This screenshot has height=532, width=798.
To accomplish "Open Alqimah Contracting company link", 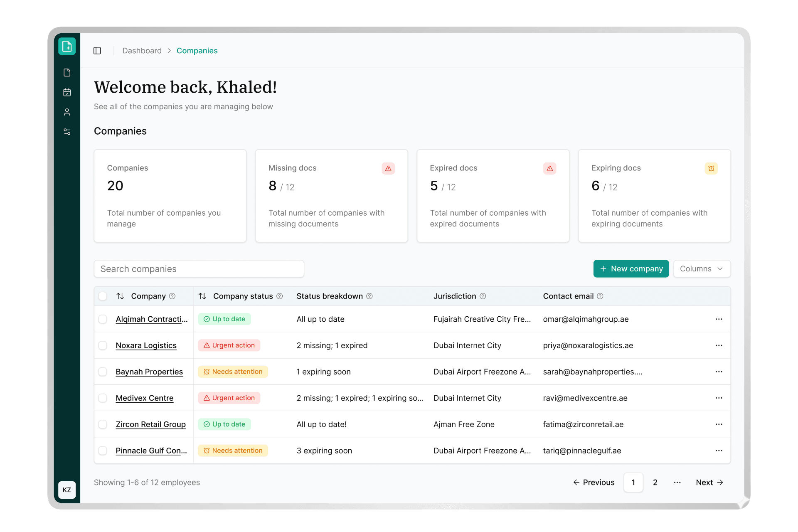I will [x=152, y=319].
